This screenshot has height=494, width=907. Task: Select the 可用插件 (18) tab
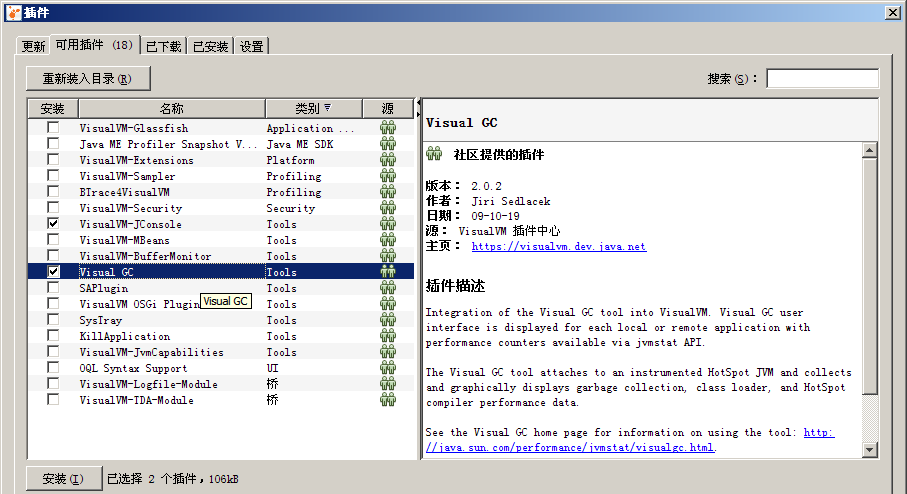(94, 45)
